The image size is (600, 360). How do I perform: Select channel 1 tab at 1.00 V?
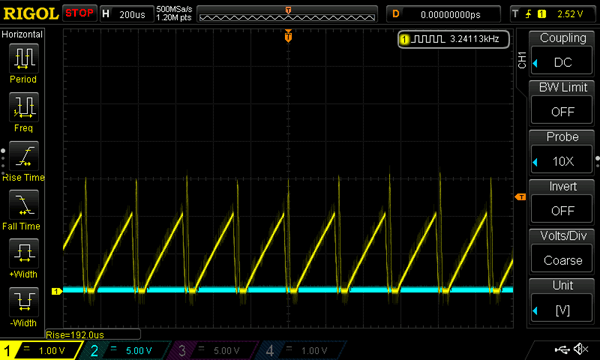tap(40, 350)
